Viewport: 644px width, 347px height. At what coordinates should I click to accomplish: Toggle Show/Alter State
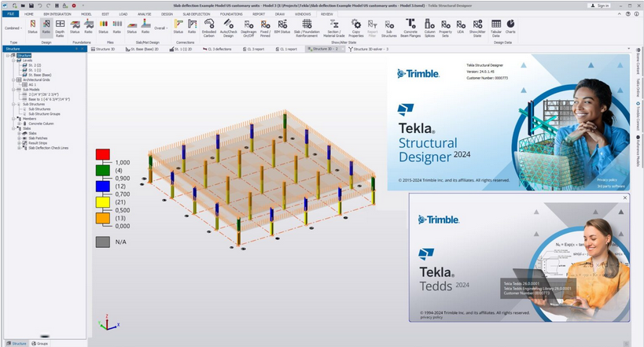pyautogui.click(x=477, y=28)
